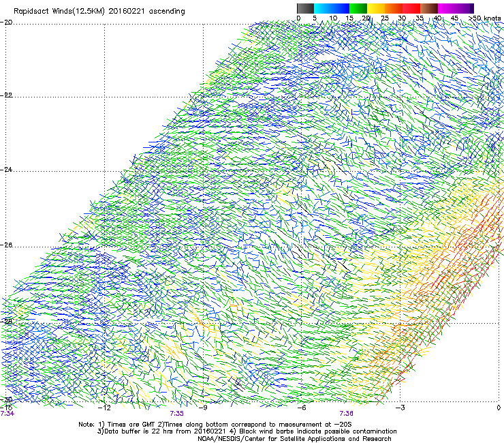Viewport: 504px width, 443px height.
Task: Click the -22 latitude axis label
Action: tap(6, 95)
